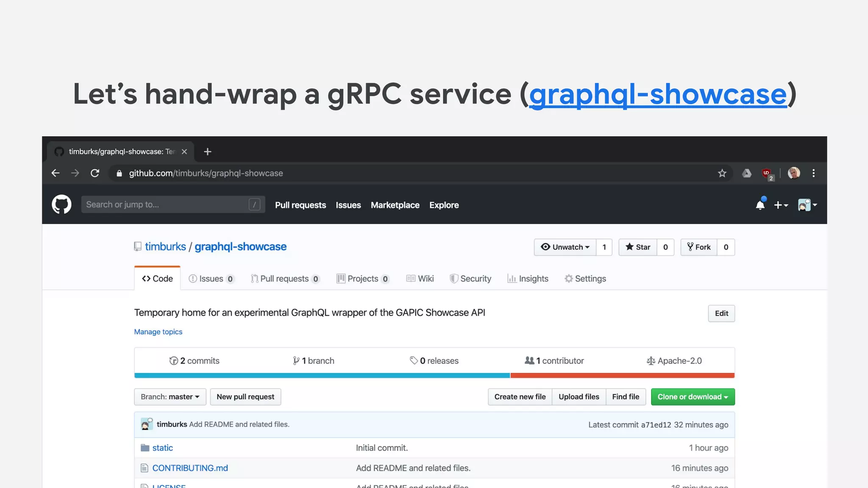
Task: Click the tab's GitHub favicon
Action: [59, 152]
